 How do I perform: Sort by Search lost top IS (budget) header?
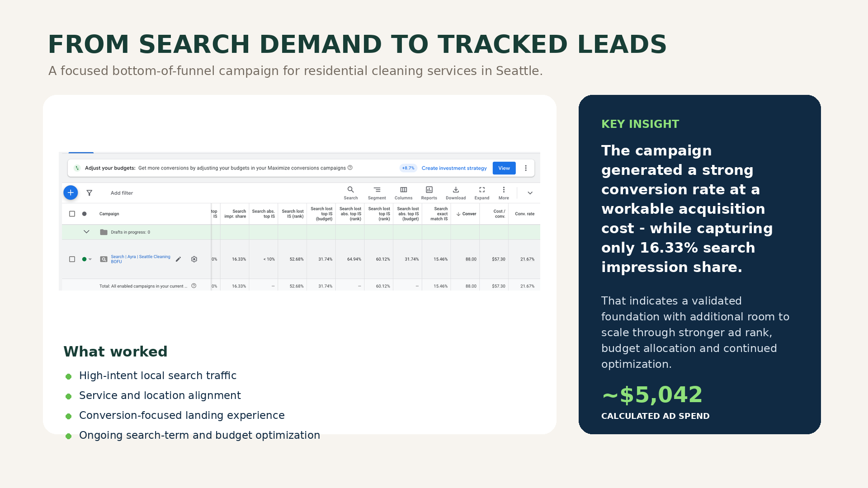(x=321, y=214)
